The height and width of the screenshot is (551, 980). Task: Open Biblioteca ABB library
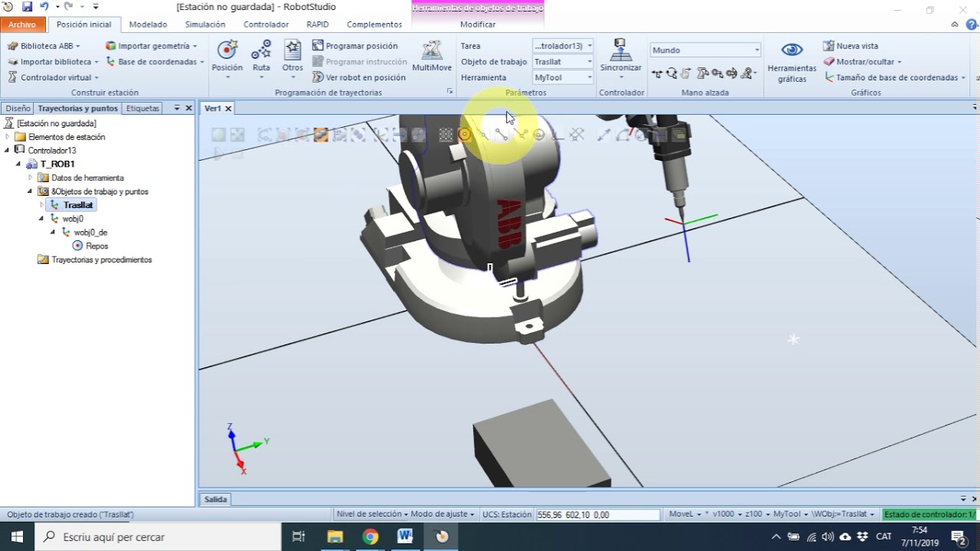click(x=44, y=46)
